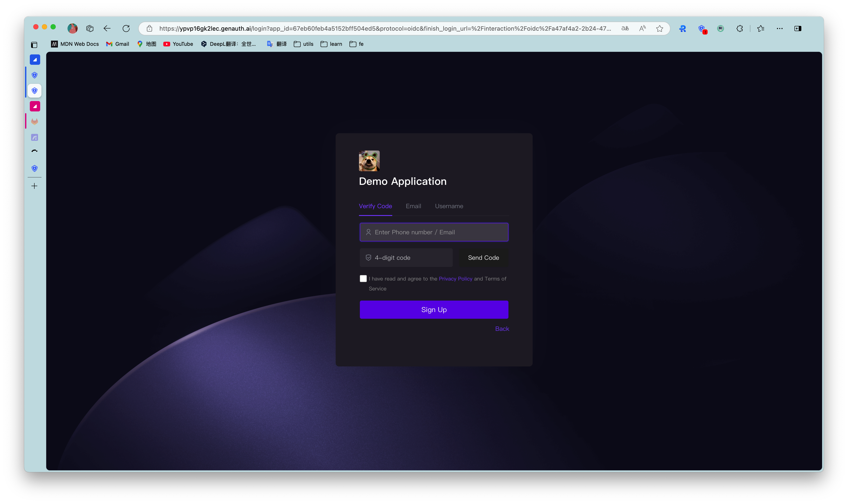Open the Settings and more menu

pyautogui.click(x=779, y=29)
